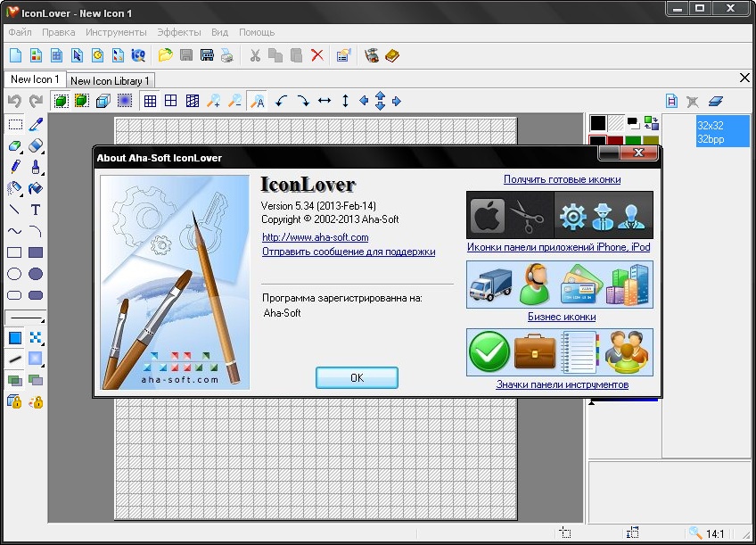The image size is (756, 545).
Task: Click the swap colors arrows icon
Action: coord(650,123)
